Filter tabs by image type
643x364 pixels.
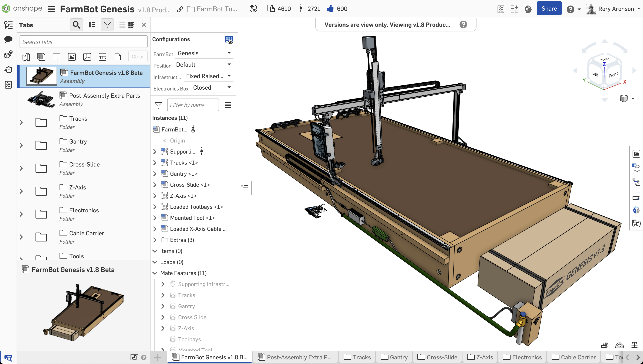pyautogui.click(x=72, y=57)
